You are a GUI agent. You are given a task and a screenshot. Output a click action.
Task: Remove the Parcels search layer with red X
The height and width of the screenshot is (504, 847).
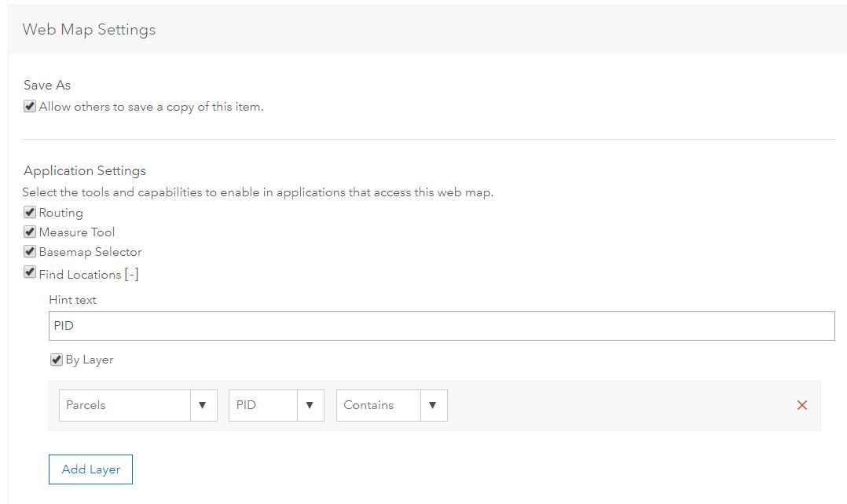(801, 405)
